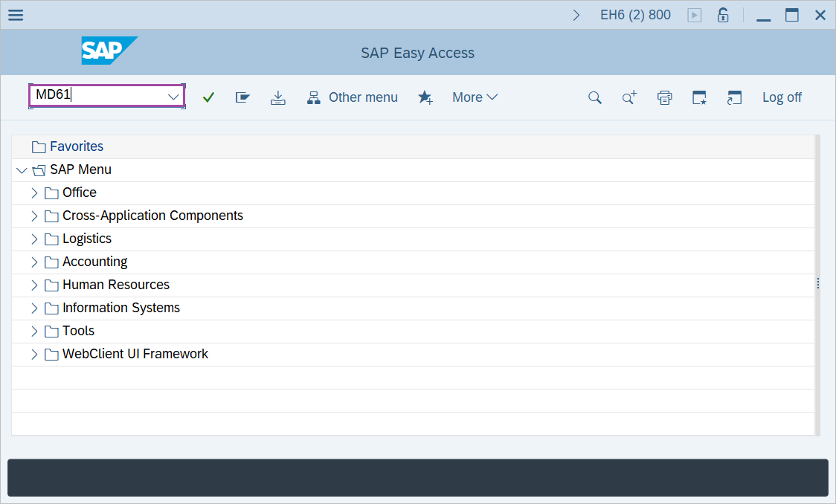This screenshot has height=504, width=836.
Task: Add current screen to favorites via star icon
Action: pyautogui.click(x=425, y=97)
